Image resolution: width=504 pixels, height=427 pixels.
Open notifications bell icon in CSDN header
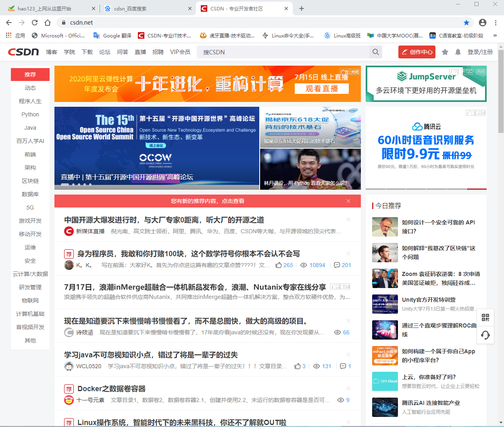[x=458, y=52]
